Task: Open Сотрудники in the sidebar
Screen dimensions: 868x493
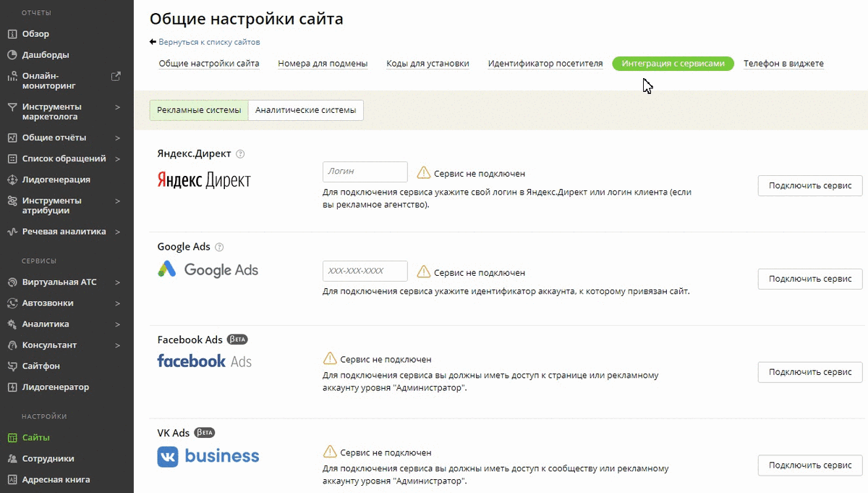Action: click(x=48, y=459)
